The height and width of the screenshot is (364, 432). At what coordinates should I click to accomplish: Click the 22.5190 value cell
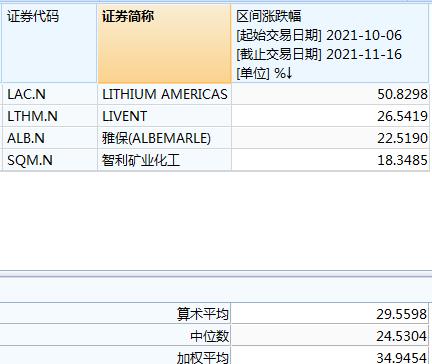330,138
